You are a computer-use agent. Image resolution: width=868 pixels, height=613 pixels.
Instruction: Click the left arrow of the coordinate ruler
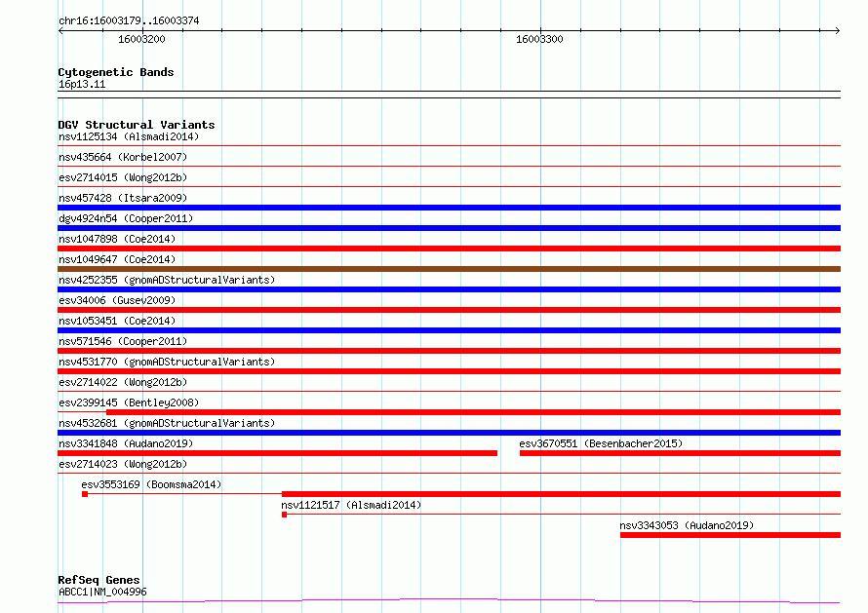coord(60,30)
